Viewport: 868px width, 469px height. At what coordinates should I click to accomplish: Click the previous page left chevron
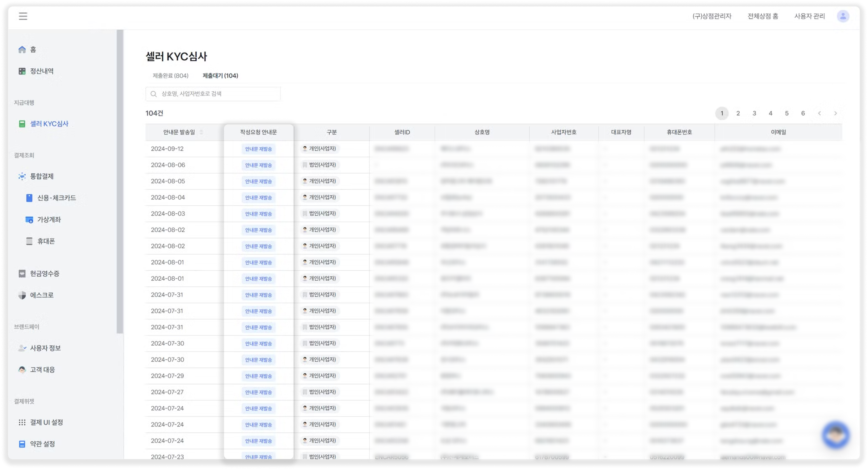819,113
